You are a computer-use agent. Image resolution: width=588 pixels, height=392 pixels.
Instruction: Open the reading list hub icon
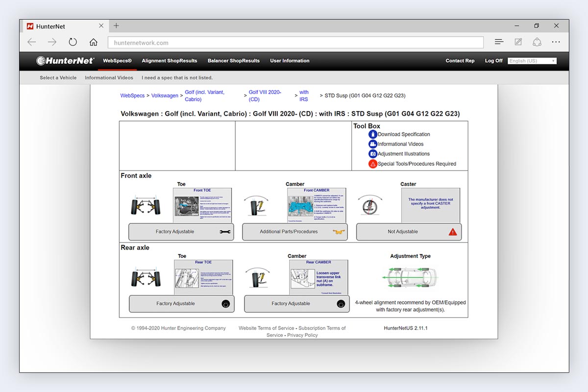point(499,42)
